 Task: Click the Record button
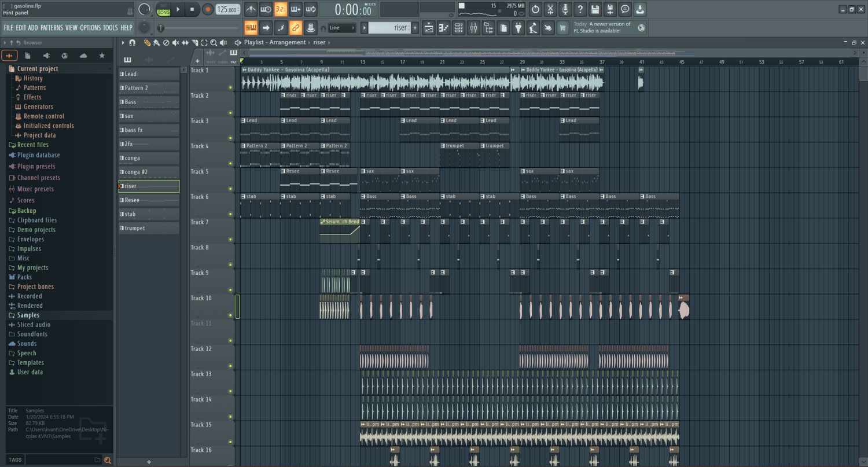click(208, 9)
